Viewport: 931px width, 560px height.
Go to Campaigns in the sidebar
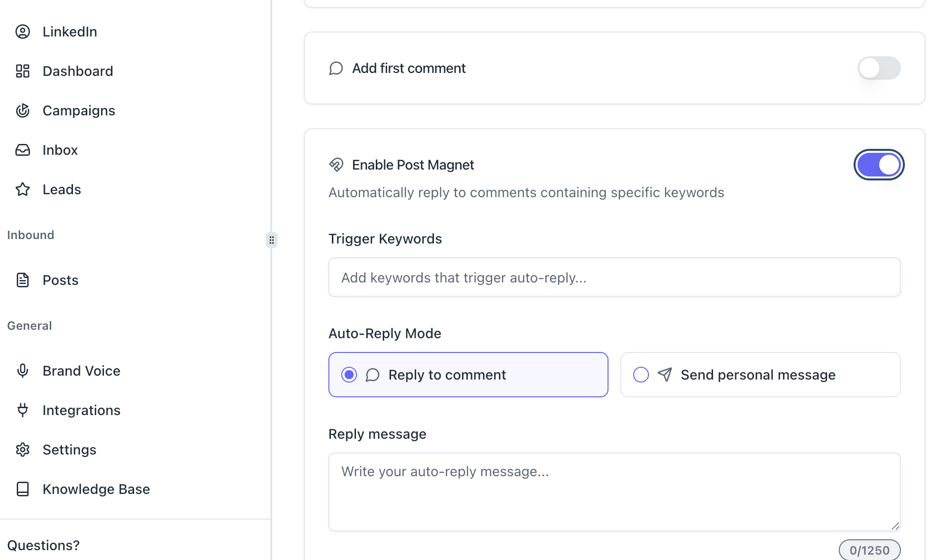pos(79,110)
